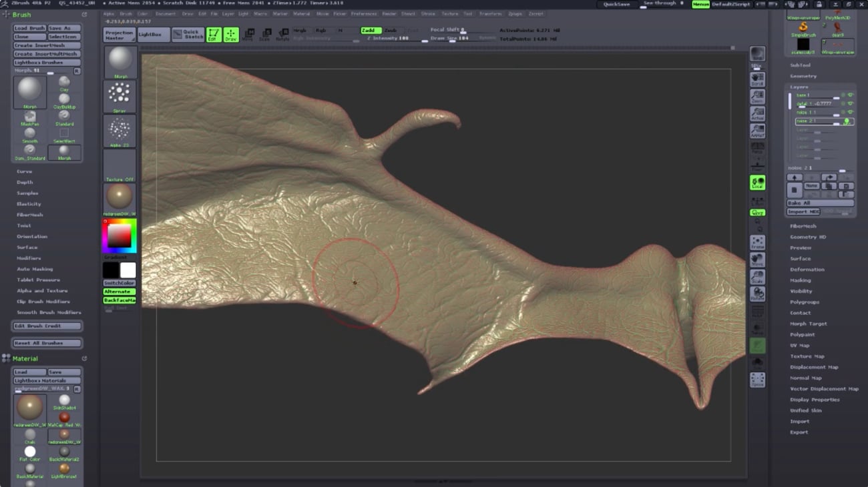Expand the Curve brush submenu
Image resolution: width=868 pixels, height=487 pixels.
(x=25, y=171)
